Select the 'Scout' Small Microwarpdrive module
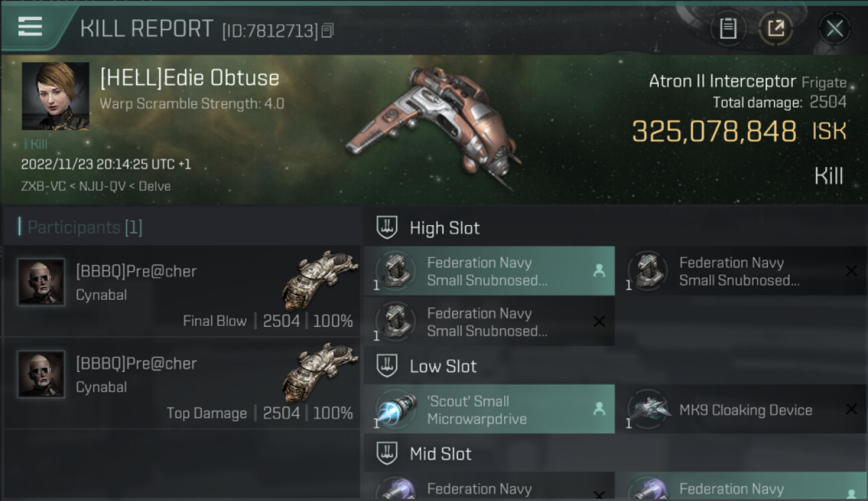868x501 pixels. [489, 409]
